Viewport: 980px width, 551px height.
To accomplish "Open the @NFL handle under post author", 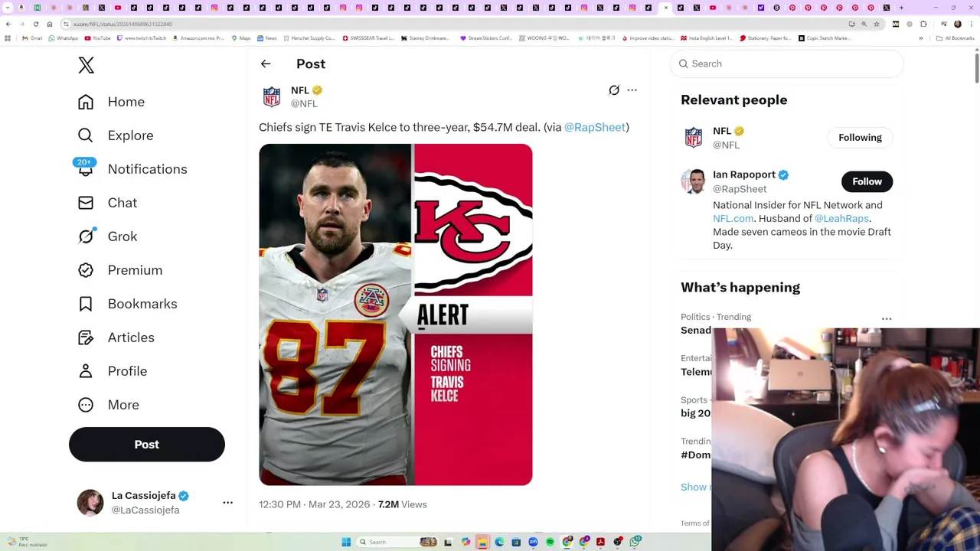I will click(x=304, y=104).
